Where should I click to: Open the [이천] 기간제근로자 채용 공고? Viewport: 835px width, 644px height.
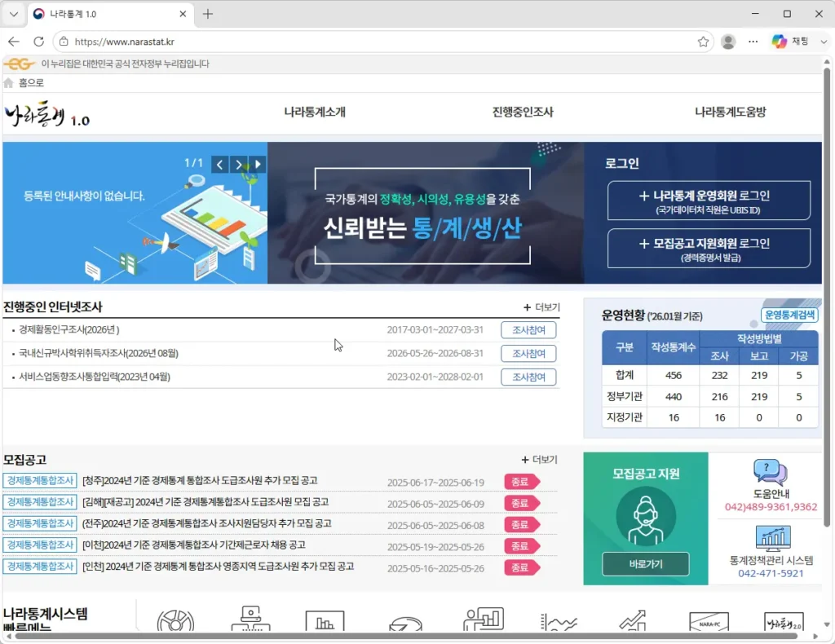194,545
